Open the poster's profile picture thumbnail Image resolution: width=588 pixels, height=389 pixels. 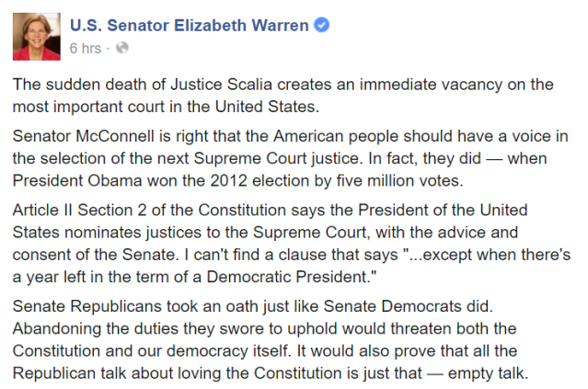coord(35,37)
